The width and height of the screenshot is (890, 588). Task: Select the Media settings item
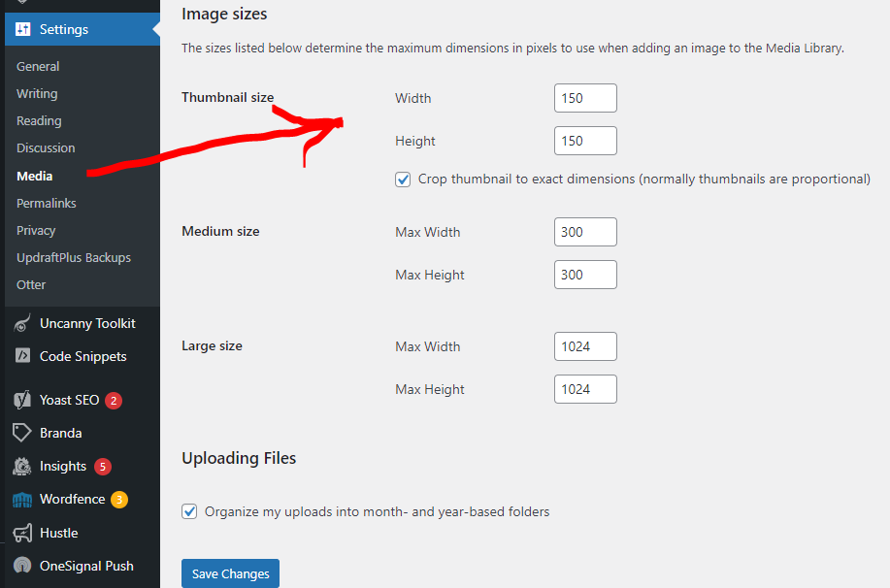(35, 176)
